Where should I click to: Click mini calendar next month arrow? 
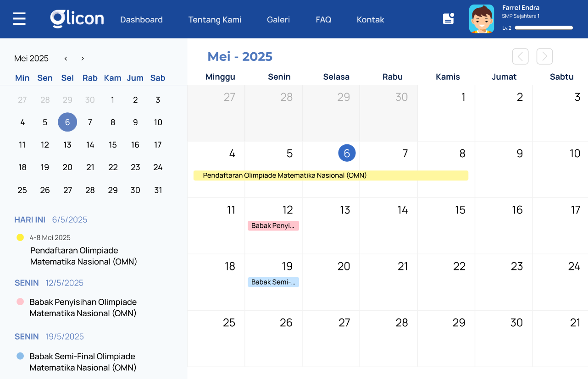click(x=83, y=59)
